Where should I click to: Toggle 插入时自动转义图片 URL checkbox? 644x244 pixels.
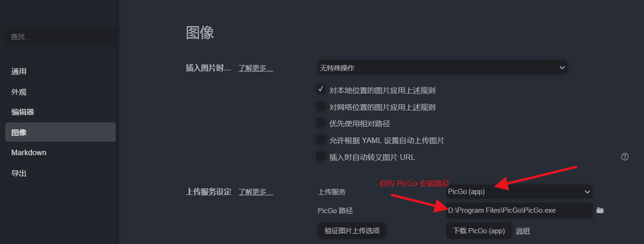pos(321,157)
